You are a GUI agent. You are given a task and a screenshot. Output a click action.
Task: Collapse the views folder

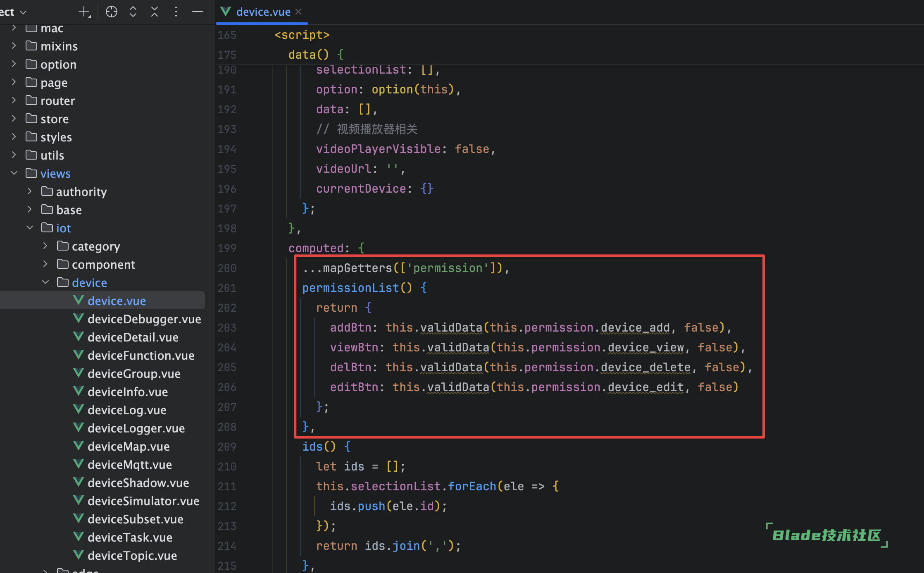14,173
